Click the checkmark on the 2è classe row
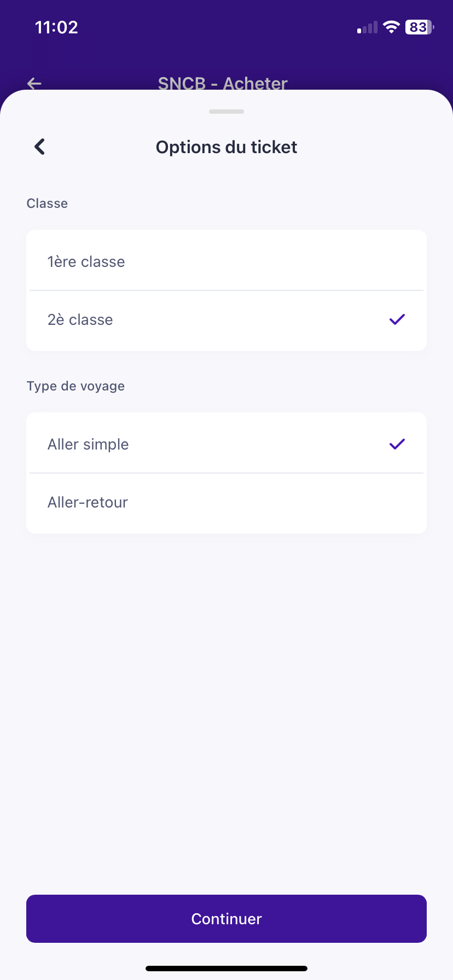Image resolution: width=453 pixels, height=980 pixels. point(397,319)
